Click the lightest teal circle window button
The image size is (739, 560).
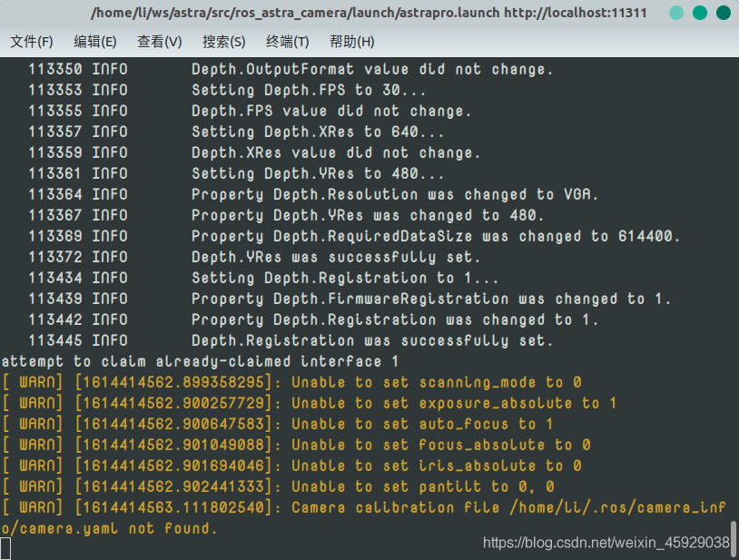point(676,13)
